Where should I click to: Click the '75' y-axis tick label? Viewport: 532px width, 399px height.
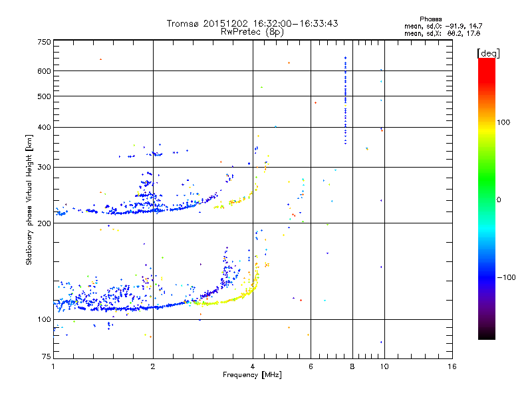tap(47, 356)
